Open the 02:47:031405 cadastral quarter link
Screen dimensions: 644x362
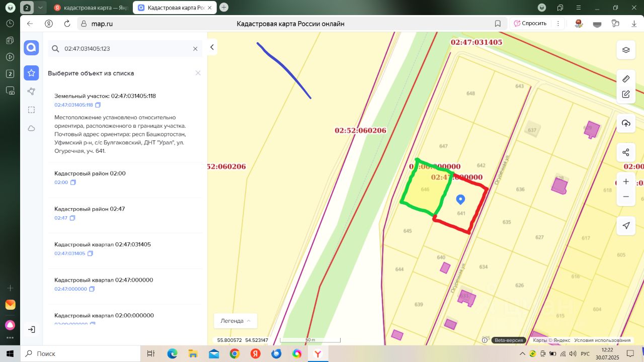[70, 253]
